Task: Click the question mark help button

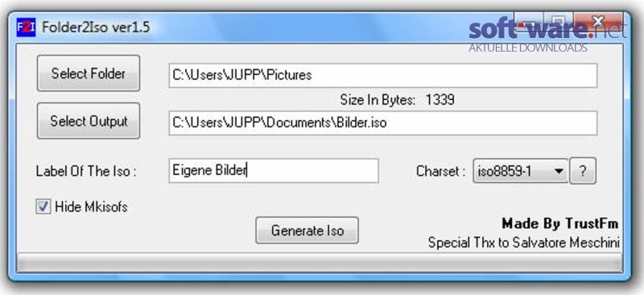Action: pyautogui.click(x=582, y=171)
